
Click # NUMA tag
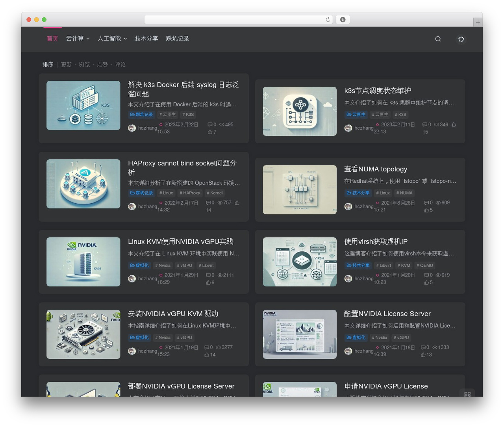[404, 193]
